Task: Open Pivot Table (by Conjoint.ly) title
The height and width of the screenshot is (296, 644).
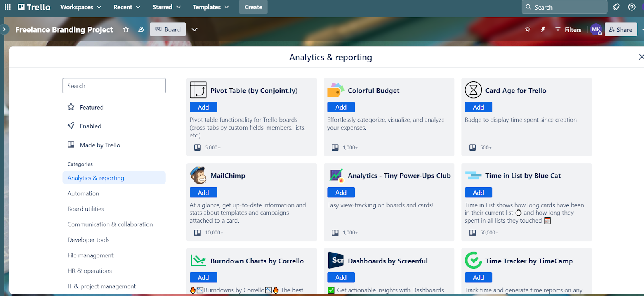Action: tap(254, 91)
